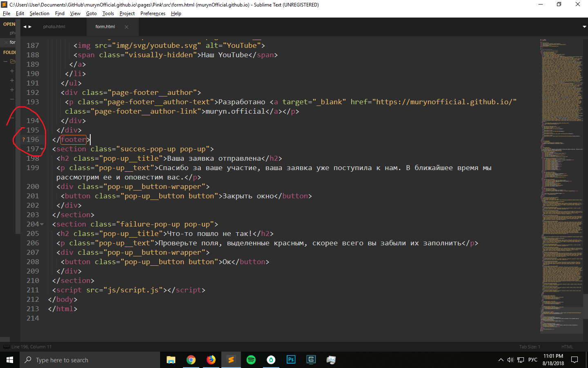Screen dimensions: 588x368
Task: Click the last pinned taskbar app icon
Action: point(331,360)
